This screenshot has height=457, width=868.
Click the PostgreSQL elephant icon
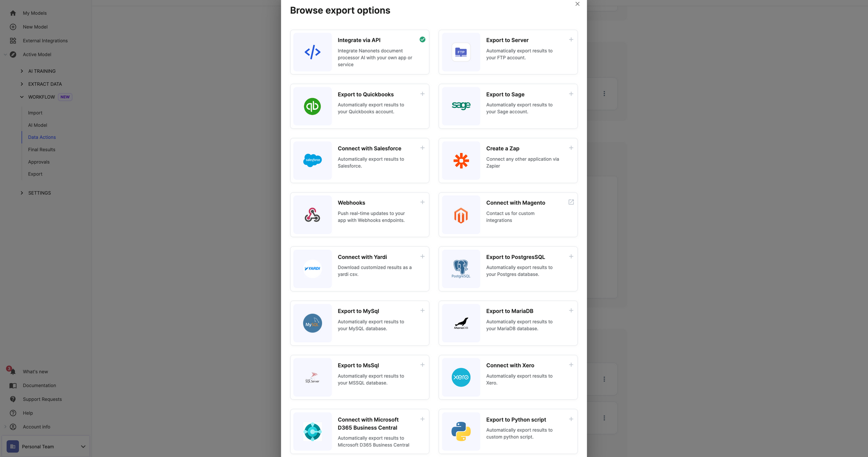460,268
